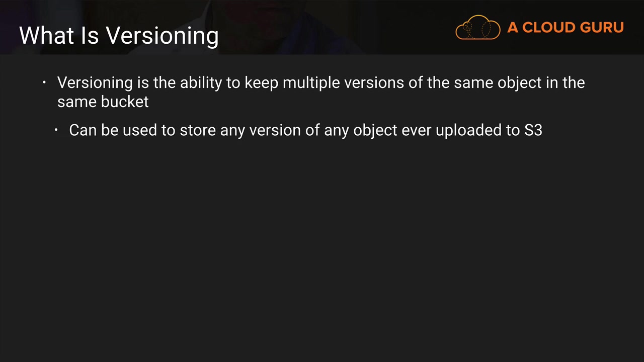Click the first main bullet point dot
Image resolution: width=644 pixels, height=362 pixels.
pos(45,82)
